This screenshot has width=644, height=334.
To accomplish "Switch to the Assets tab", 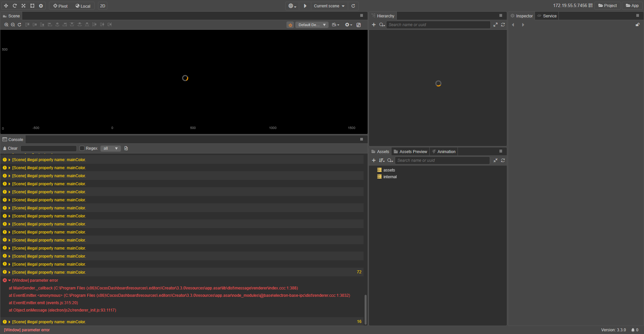I will pyautogui.click(x=380, y=151).
